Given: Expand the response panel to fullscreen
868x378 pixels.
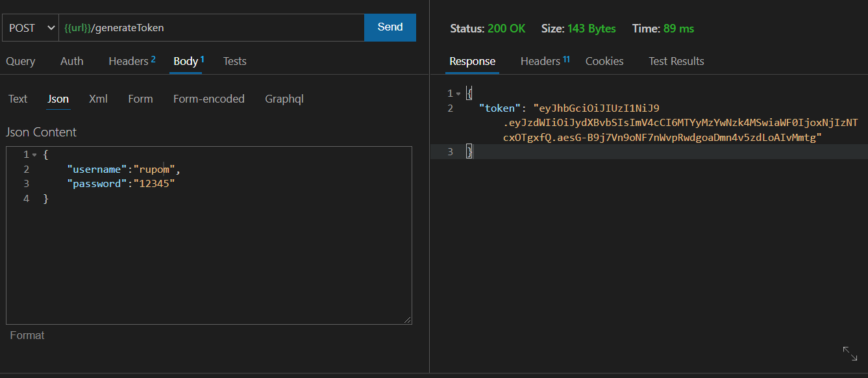Looking at the screenshot, I should pyautogui.click(x=850, y=353).
